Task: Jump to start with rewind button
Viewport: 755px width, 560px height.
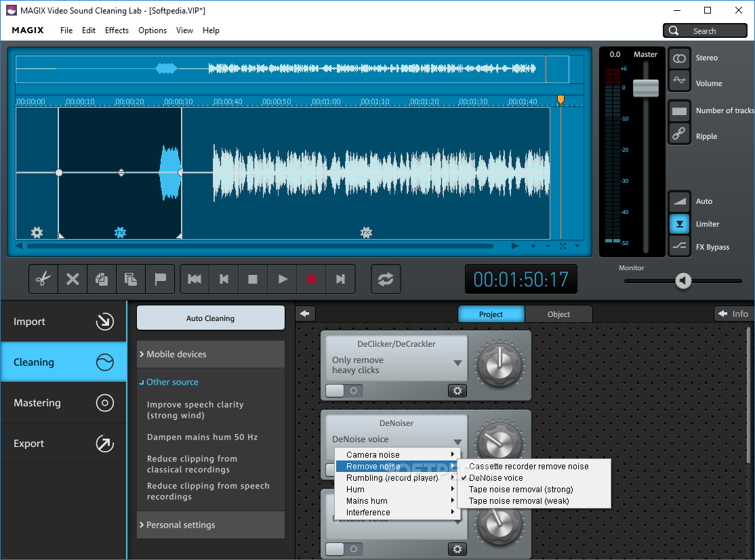Action: (195, 279)
